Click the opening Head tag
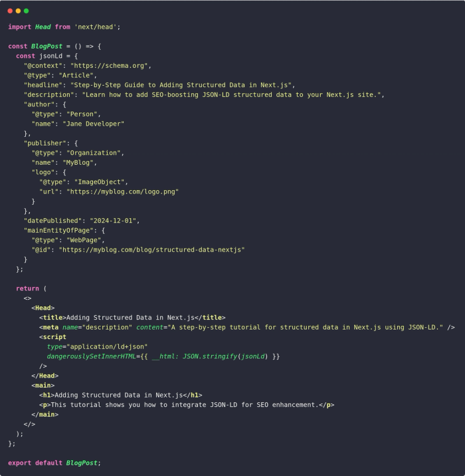This screenshot has height=476, width=465. 43,308
